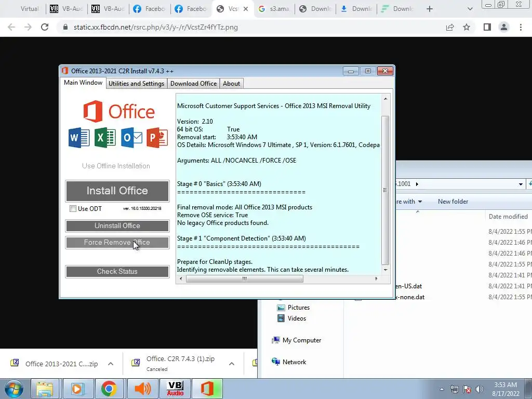Sort by Date modified column in Explorer
Screen dimensions: 532x399
508,217
